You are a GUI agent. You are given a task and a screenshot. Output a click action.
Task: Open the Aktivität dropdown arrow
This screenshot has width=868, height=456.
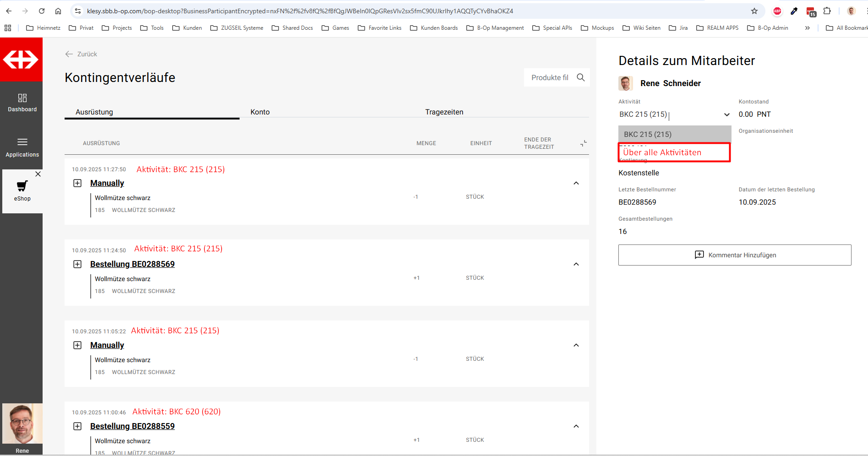coord(726,114)
